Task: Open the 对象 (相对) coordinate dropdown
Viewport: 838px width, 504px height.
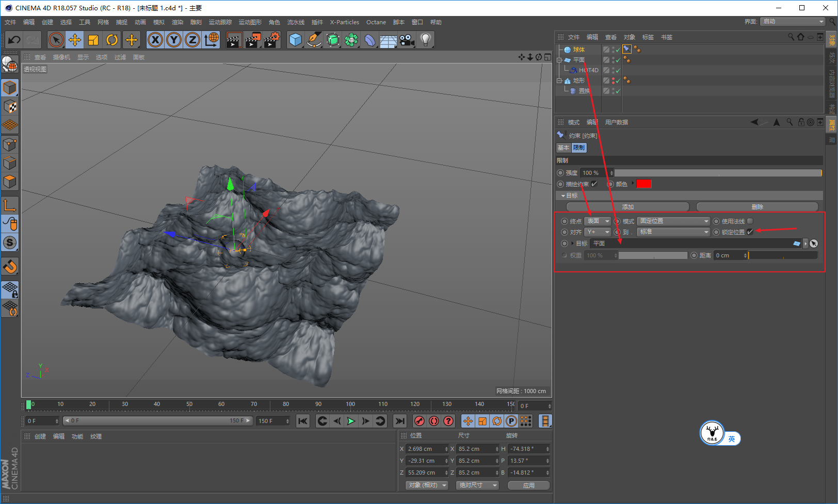Action: pyautogui.click(x=427, y=485)
